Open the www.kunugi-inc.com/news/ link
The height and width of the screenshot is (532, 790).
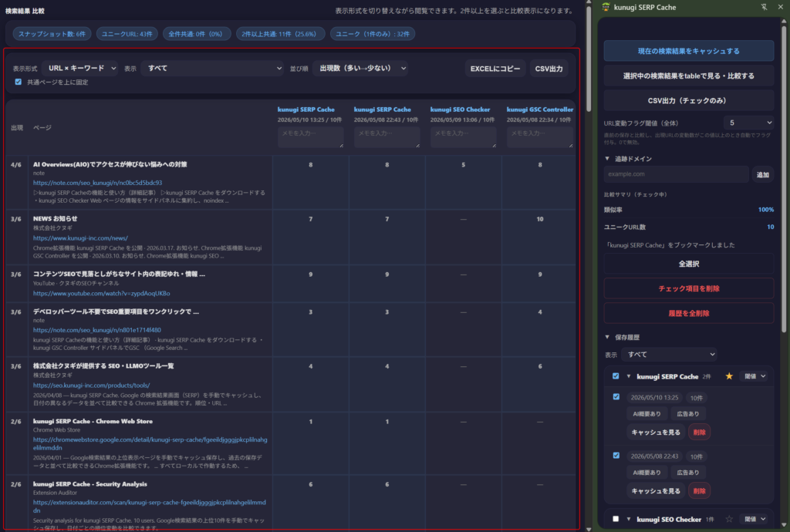(80, 238)
